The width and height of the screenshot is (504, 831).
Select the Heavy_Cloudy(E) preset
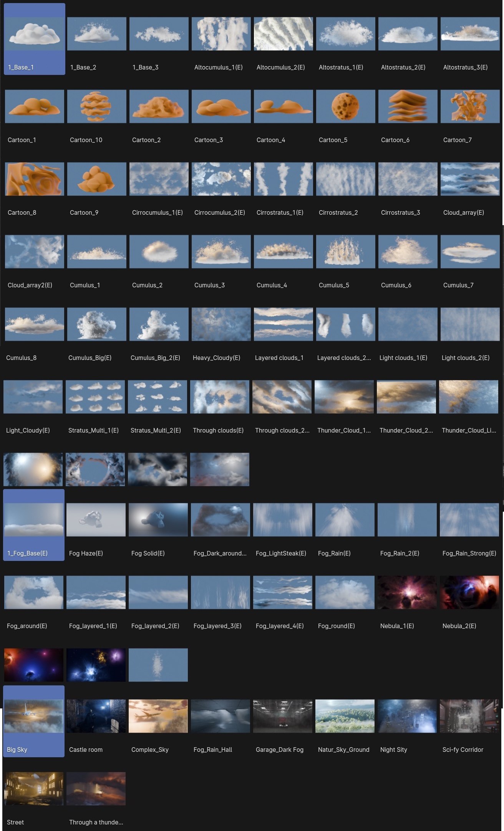pyautogui.click(x=221, y=324)
